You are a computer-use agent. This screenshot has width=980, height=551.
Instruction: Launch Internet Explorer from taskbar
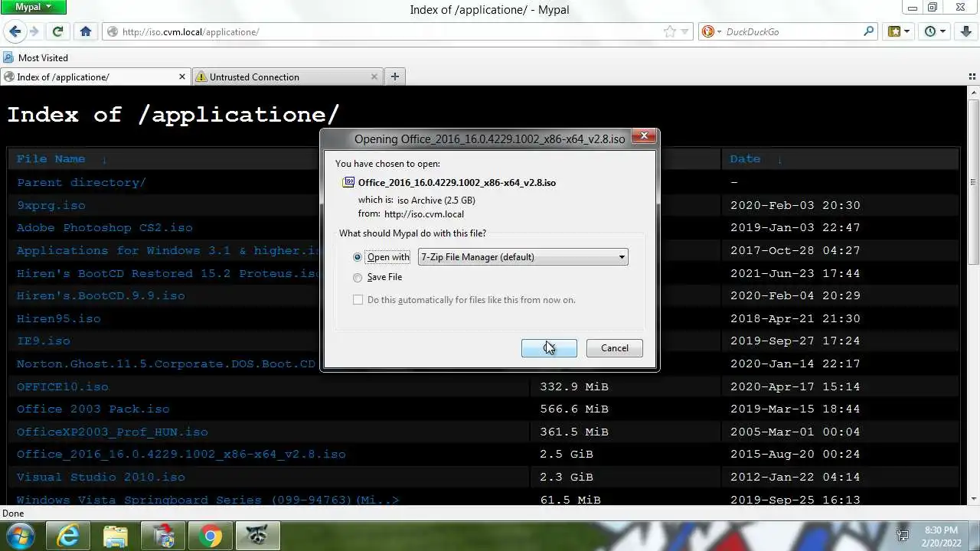point(69,536)
